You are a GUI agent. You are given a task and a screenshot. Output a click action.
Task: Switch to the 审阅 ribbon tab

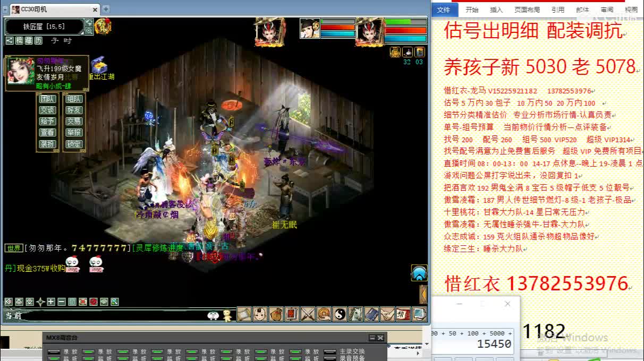tap(607, 10)
